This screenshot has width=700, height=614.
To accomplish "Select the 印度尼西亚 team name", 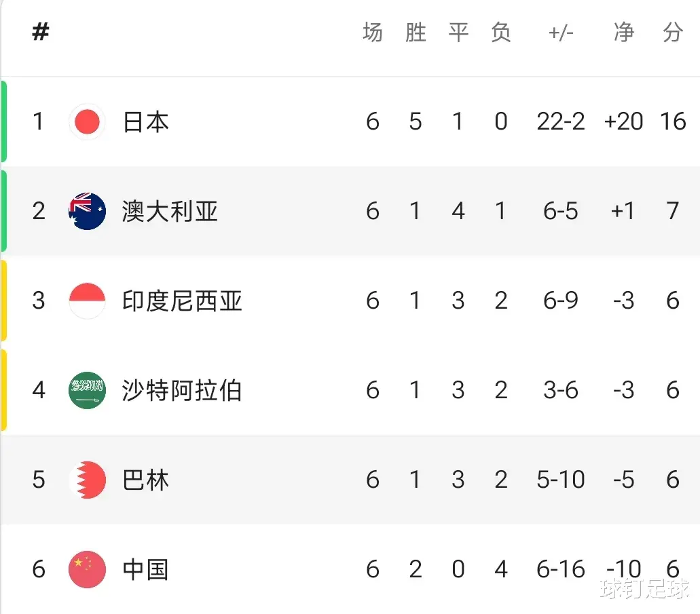I will click(182, 301).
